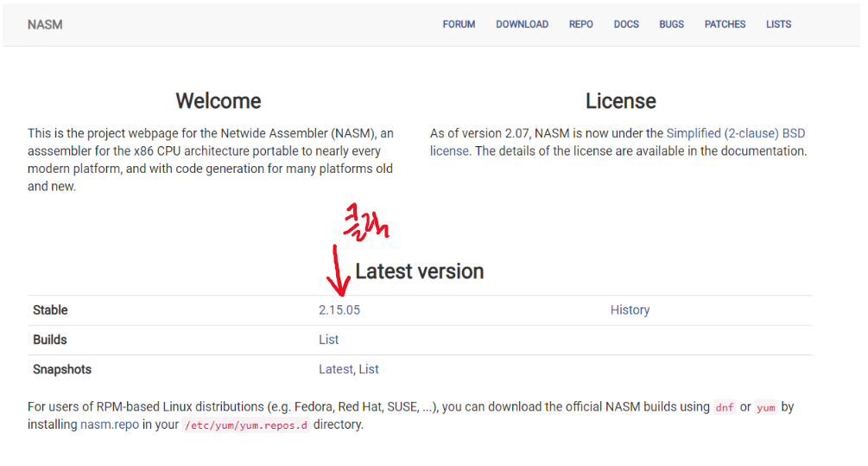Click the Snapshots row label

pyautogui.click(x=61, y=369)
